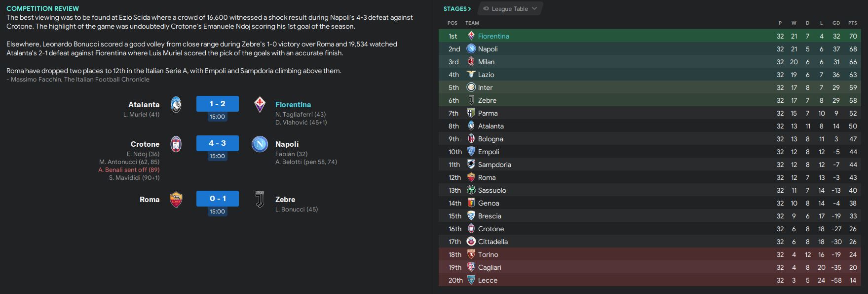This screenshot has width=868, height=294.
Task: Open the Crotone club badge in the fixtures
Action: 176,144
